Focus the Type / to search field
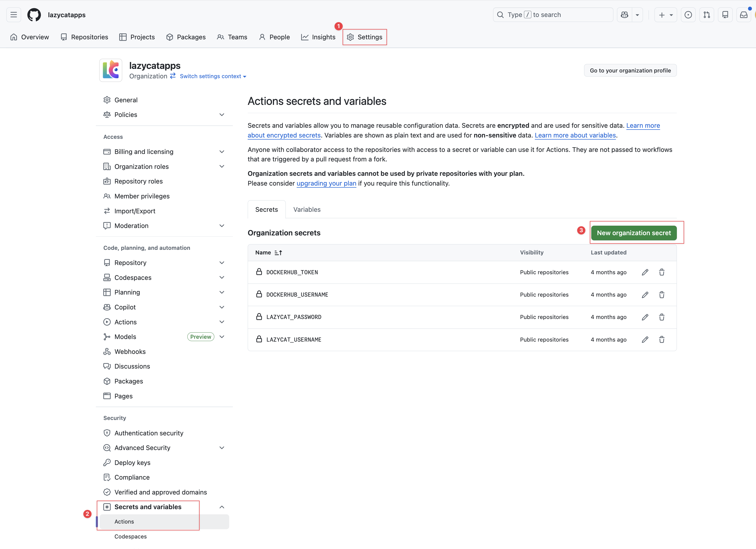 click(553, 15)
